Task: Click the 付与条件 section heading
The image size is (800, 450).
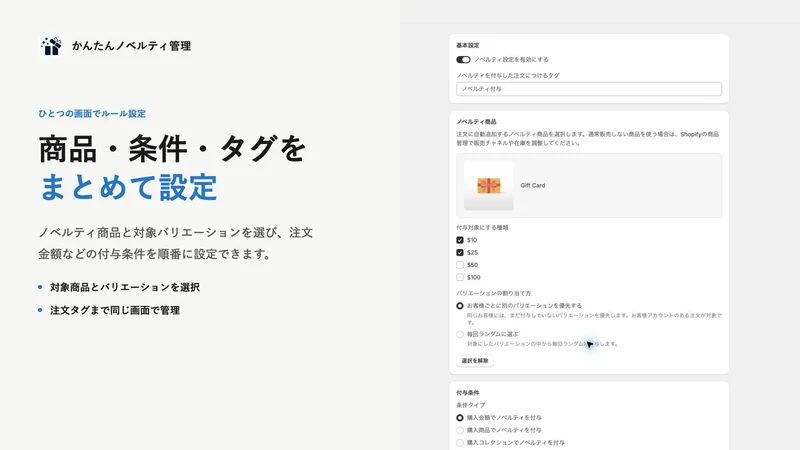Action: pos(468,393)
